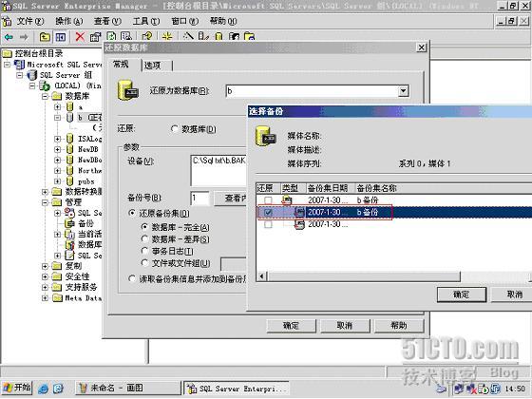Click the New login toolbar icon
532x399 pixels.
point(234,36)
